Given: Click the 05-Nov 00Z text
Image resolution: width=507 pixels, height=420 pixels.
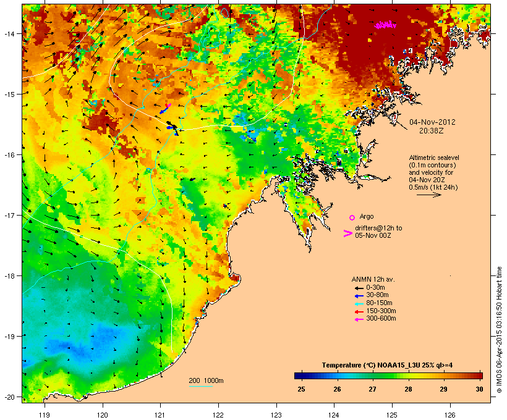Looking at the screenshot, I should point(373,235).
